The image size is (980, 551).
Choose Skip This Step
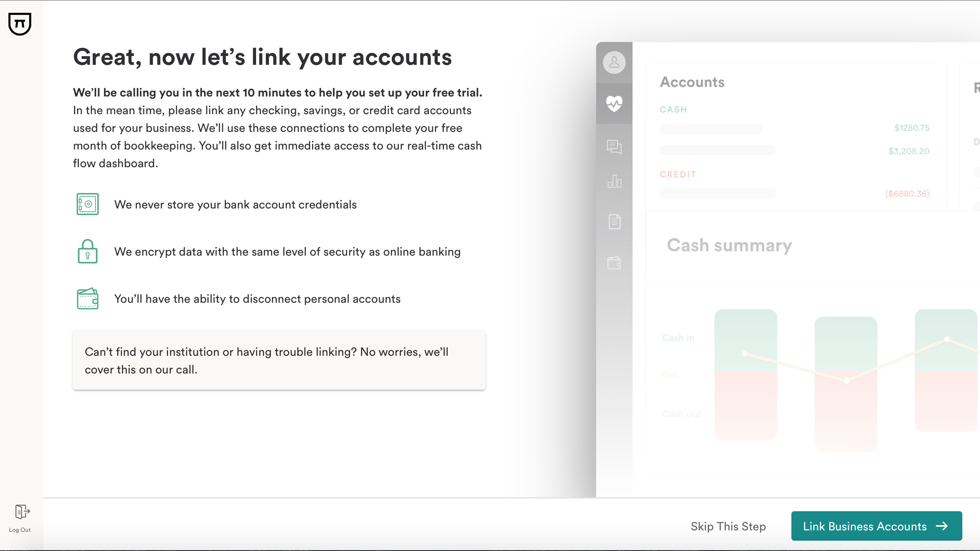[x=728, y=526]
